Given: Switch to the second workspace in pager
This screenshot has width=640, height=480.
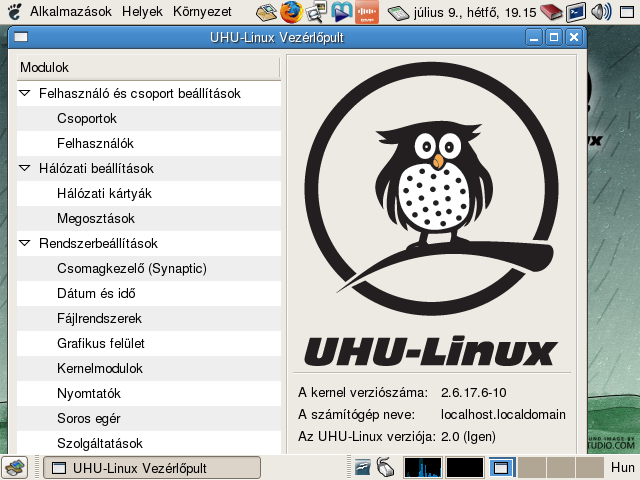Looking at the screenshot, I should [x=532, y=468].
